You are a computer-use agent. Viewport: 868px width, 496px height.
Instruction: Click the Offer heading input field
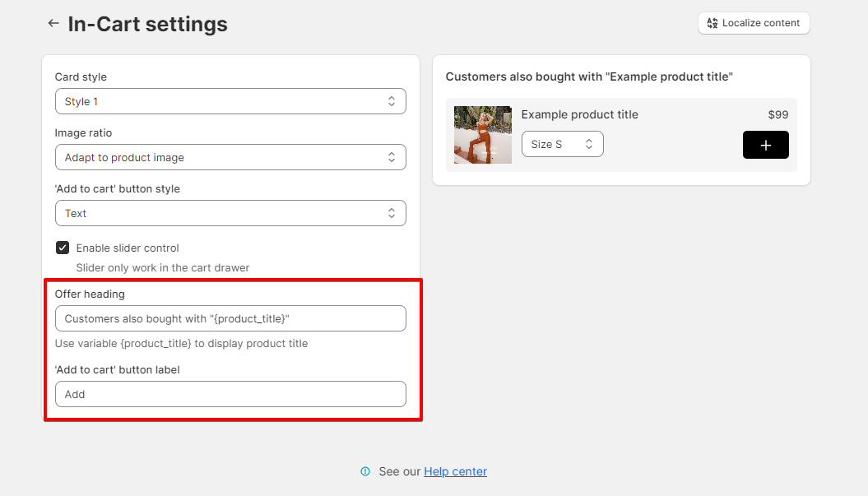coord(230,318)
